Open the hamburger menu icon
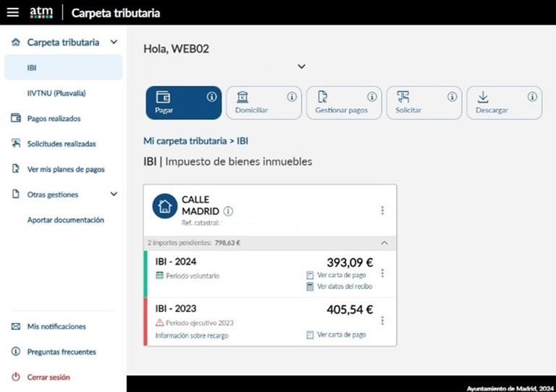Viewport: 556px width, 392px height. click(12, 12)
